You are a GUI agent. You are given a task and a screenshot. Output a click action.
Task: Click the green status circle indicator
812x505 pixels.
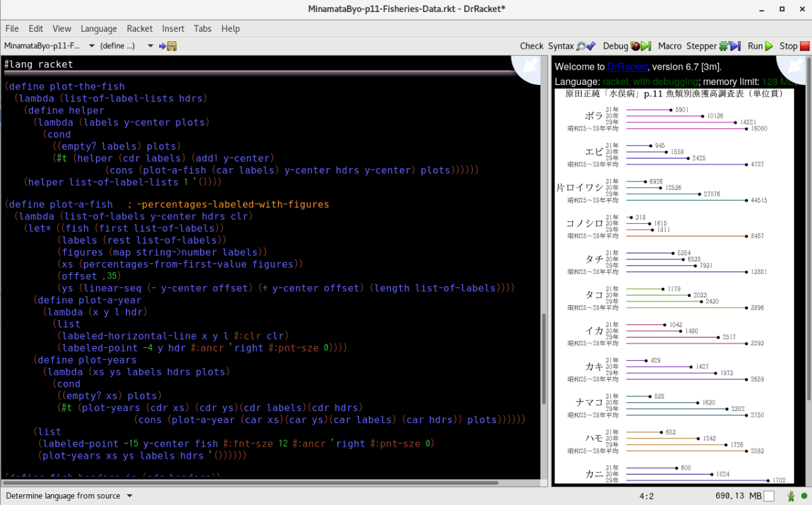(804, 496)
